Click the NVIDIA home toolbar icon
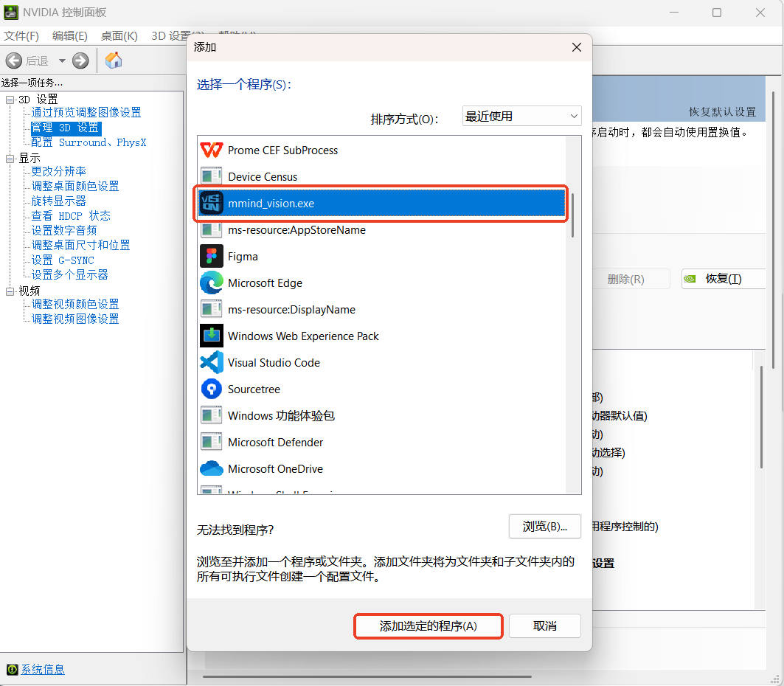Image resolution: width=784 pixels, height=686 pixels. point(114,60)
